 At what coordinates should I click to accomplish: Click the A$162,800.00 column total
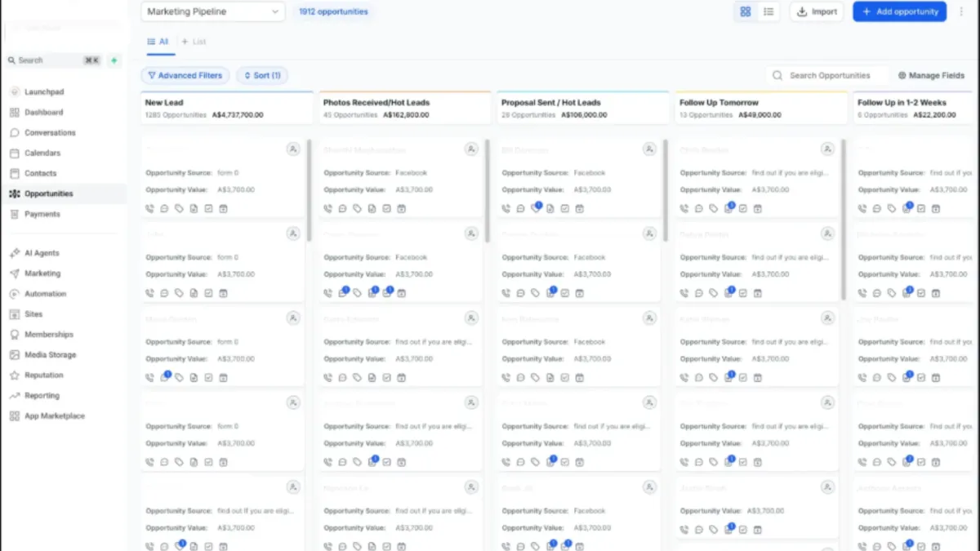click(x=406, y=115)
